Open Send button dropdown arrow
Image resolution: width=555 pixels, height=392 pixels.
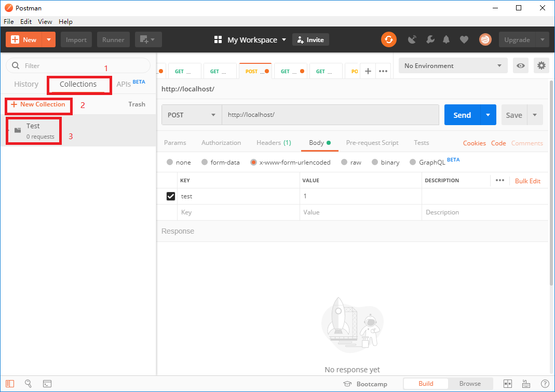pyautogui.click(x=488, y=115)
